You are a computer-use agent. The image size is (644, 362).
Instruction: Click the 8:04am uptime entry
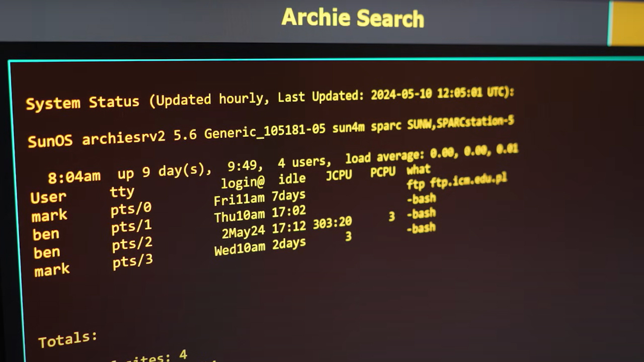coord(74,177)
